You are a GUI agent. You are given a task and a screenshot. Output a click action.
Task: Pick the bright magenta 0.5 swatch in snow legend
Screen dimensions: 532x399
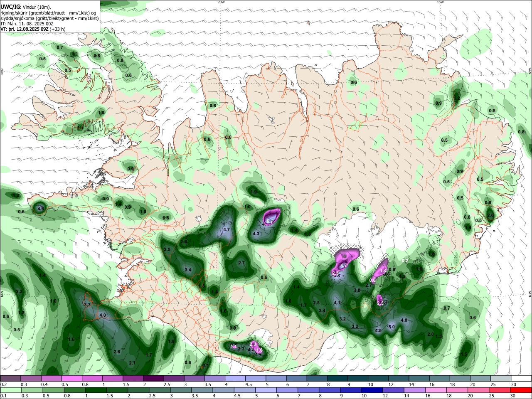[71, 379]
